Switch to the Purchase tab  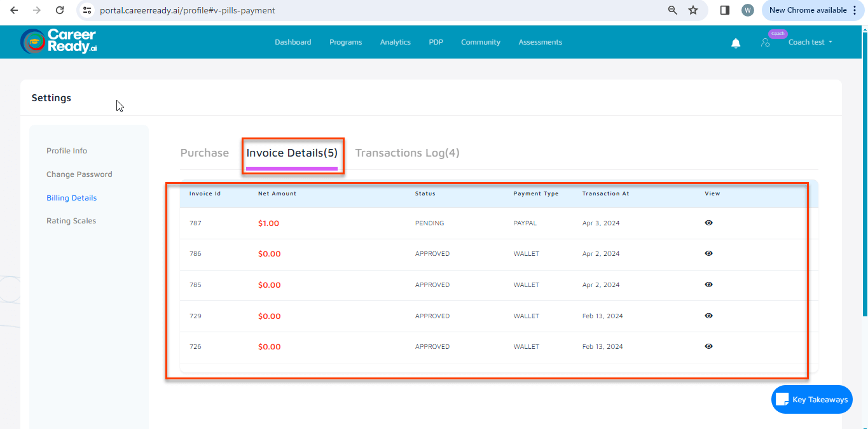coord(204,153)
